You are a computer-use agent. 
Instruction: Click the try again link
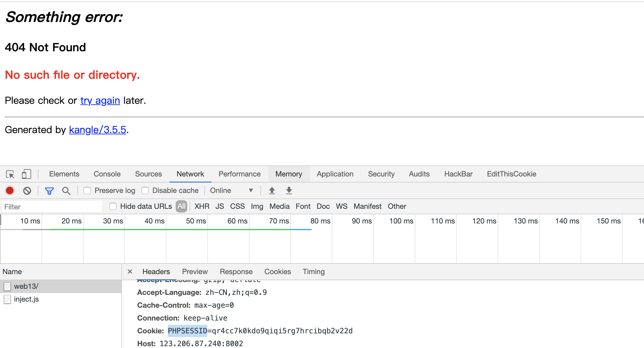100,100
